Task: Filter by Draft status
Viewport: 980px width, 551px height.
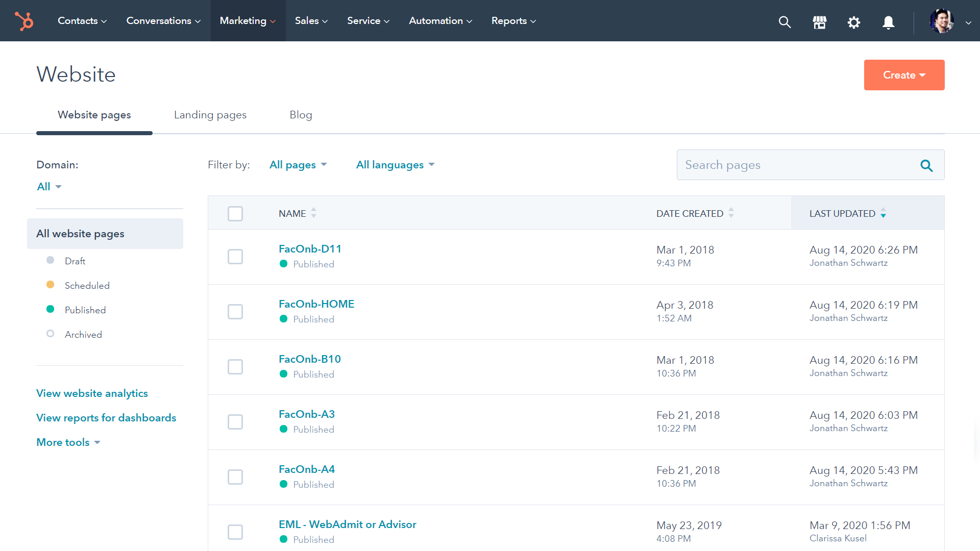Action: point(75,261)
